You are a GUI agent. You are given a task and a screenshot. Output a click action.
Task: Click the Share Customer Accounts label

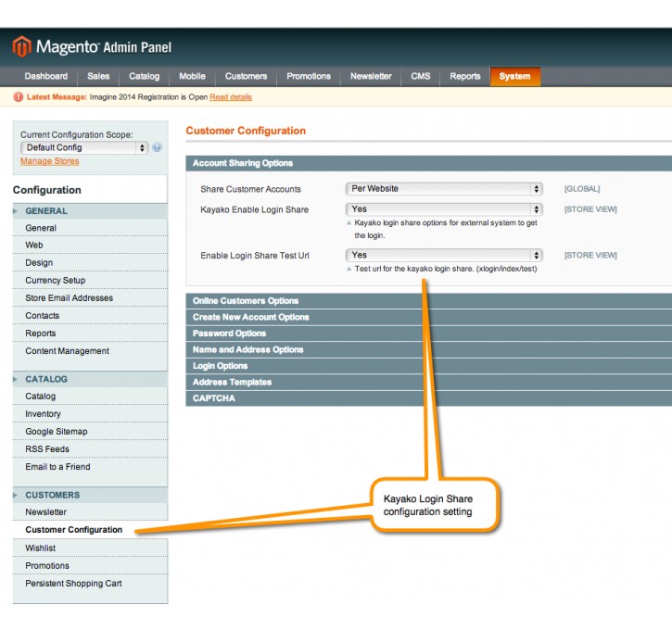click(250, 189)
